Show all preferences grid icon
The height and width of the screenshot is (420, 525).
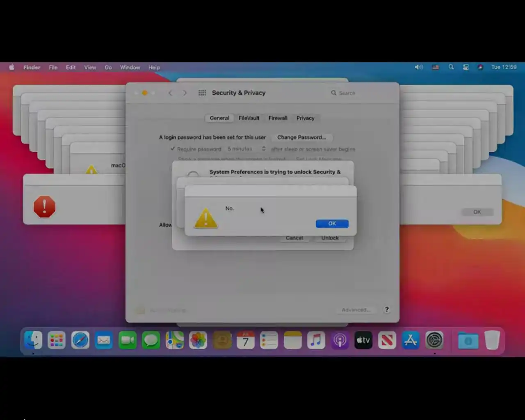pyautogui.click(x=202, y=93)
